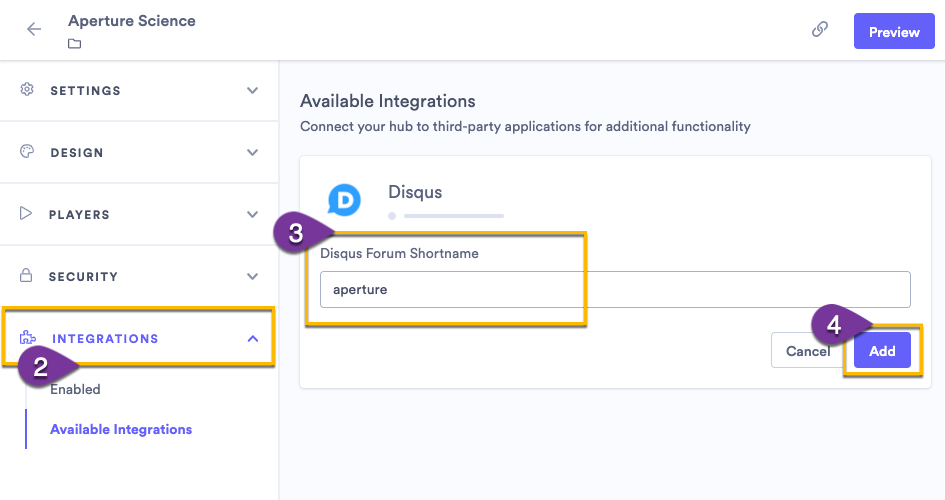The width and height of the screenshot is (945, 500).
Task: Expand the Settings section chevron
Action: coord(253,90)
